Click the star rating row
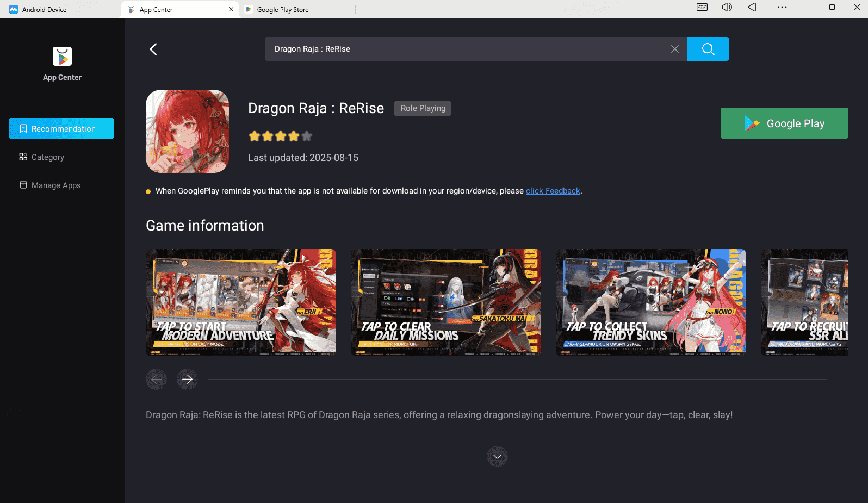Screen dimensions: 868x503 280,136
